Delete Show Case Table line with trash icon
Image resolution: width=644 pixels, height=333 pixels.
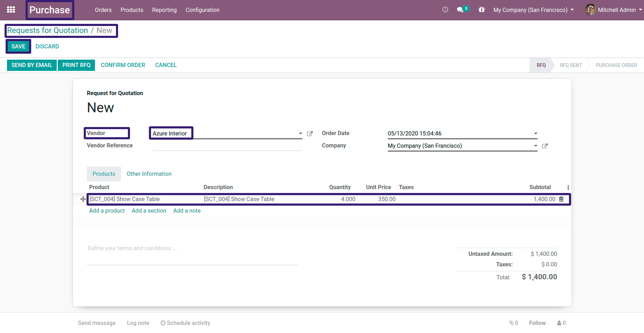point(561,199)
